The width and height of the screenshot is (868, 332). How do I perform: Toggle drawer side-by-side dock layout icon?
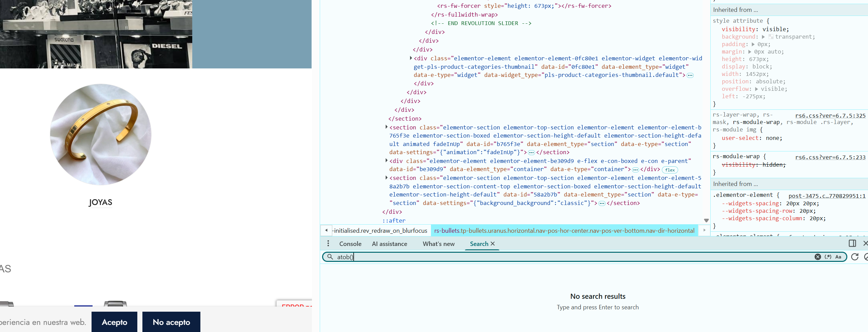(x=852, y=243)
